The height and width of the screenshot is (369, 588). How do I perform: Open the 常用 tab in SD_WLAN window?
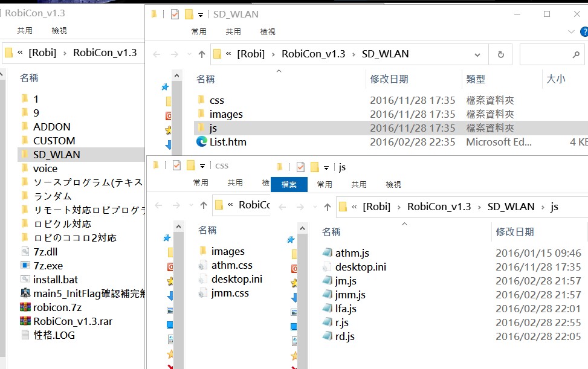(x=199, y=32)
